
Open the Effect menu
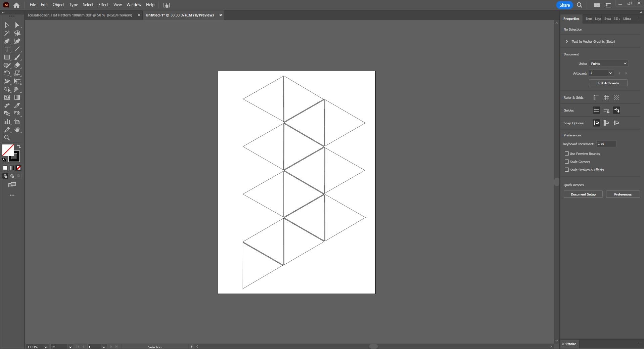tap(103, 5)
